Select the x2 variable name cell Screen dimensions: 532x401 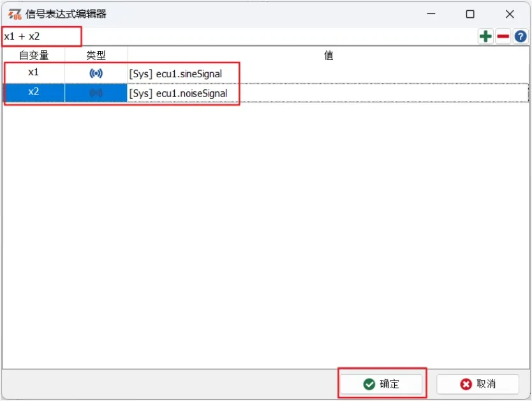pyautogui.click(x=33, y=93)
